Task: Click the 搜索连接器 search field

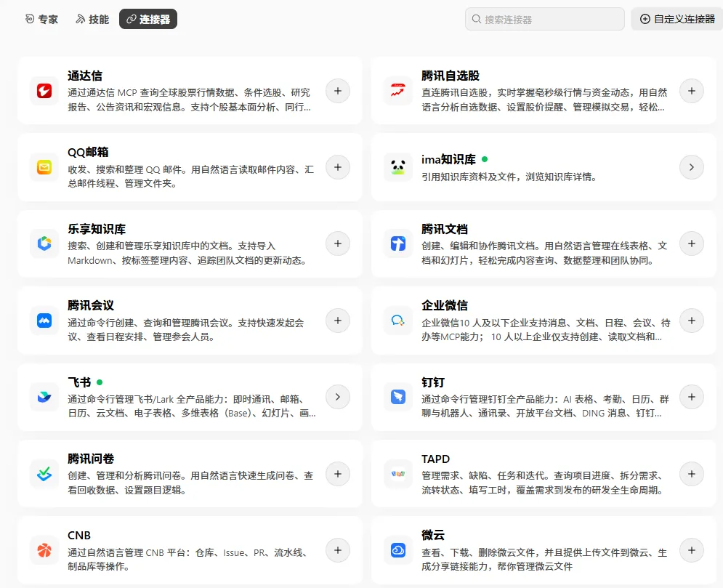Action: [x=544, y=20]
